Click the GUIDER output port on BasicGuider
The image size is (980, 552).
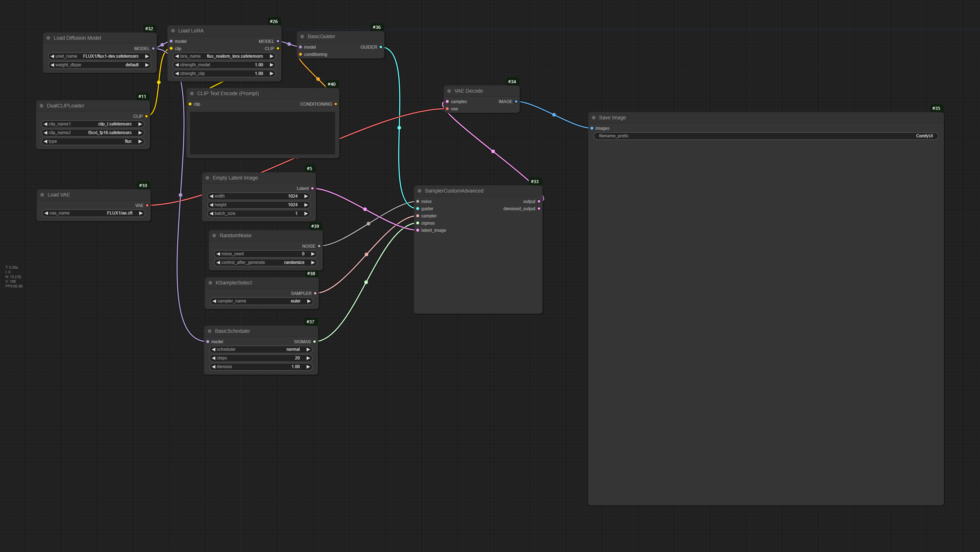click(x=381, y=47)
